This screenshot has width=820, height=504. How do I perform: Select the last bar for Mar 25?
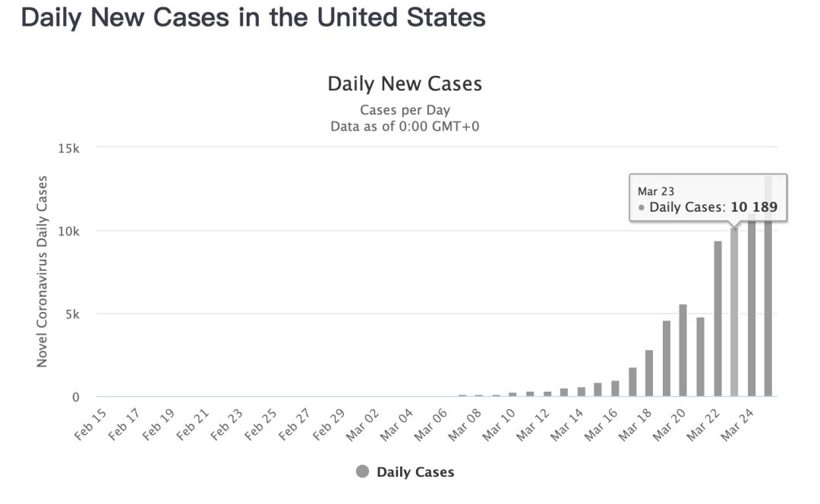768,308
